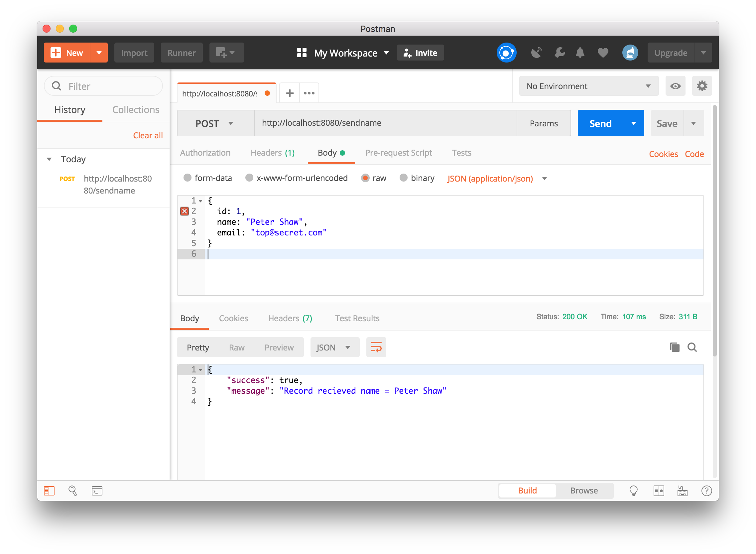
Task: Open keyboard shortcuts icon
Action: [x=682, y=490]
